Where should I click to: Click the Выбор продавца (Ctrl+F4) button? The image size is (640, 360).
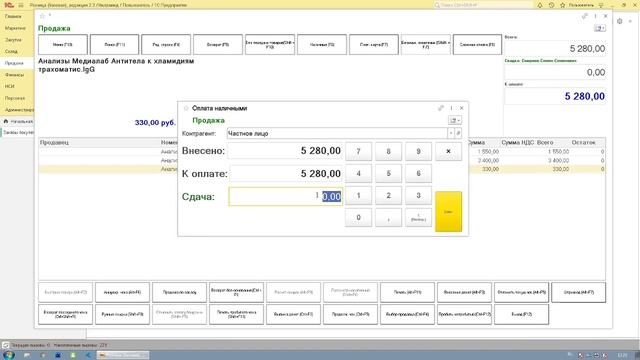tap(407, 314)
